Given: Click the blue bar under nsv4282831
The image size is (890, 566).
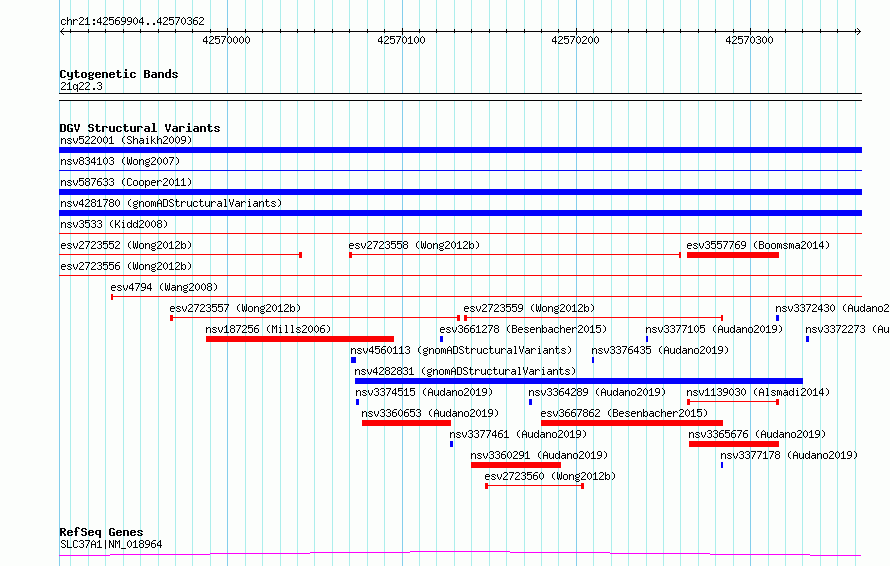Looking at the screenshot, I should (579, 381).
